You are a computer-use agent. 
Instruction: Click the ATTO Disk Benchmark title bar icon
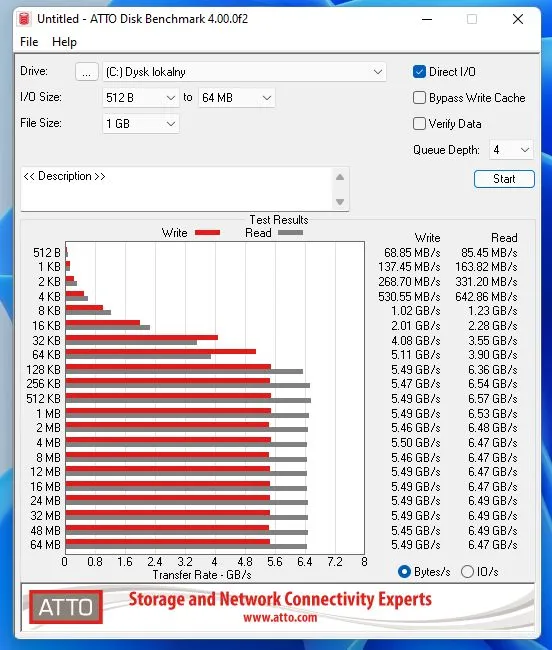tap(24, 19)
